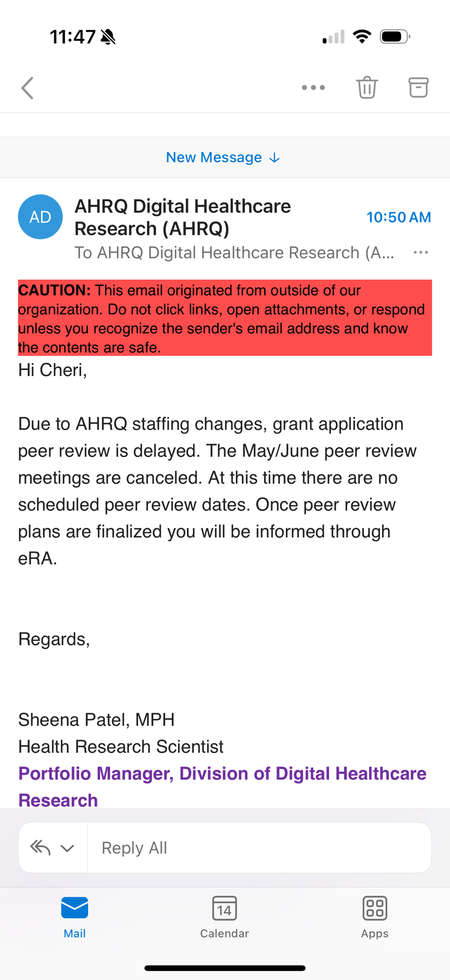
Task: Open the more options ellipsis in top toolbar
Action: pyautogui.click(x=313, y=88)
